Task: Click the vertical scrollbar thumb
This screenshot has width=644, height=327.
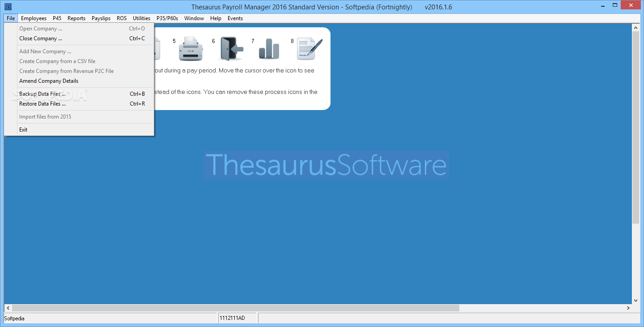Action: (636, 128)
